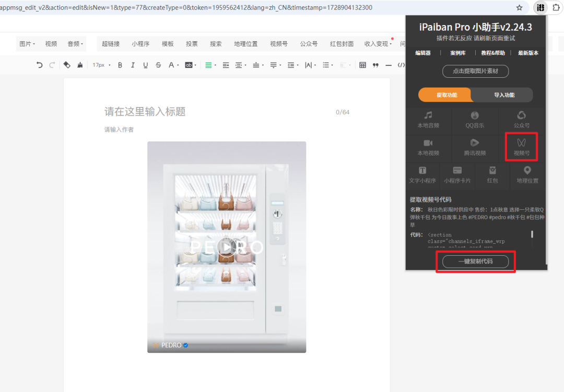Screen dimensions: 564x392
Task: Click the text highlight color icon
Action: tap(189, 65)
